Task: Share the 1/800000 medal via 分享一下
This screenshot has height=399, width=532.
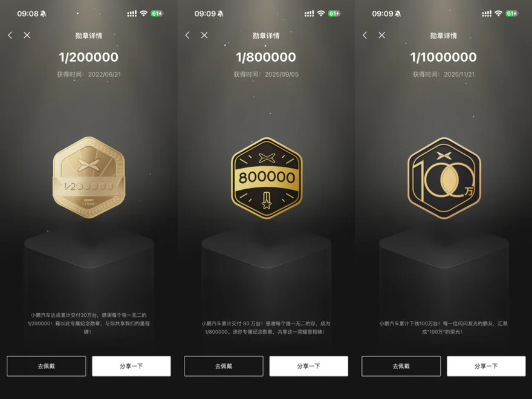Action: [309, 366]
